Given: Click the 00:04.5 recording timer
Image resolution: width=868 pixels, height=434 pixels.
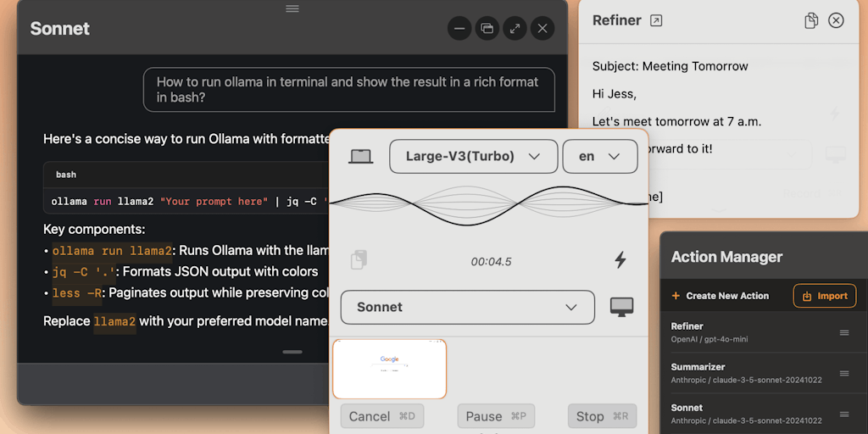Looking at the screenshot, I should coord(491,261).
